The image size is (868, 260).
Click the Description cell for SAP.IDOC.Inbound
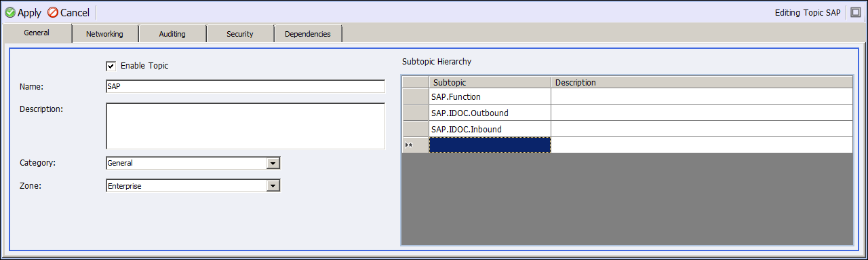pos(702,129)
